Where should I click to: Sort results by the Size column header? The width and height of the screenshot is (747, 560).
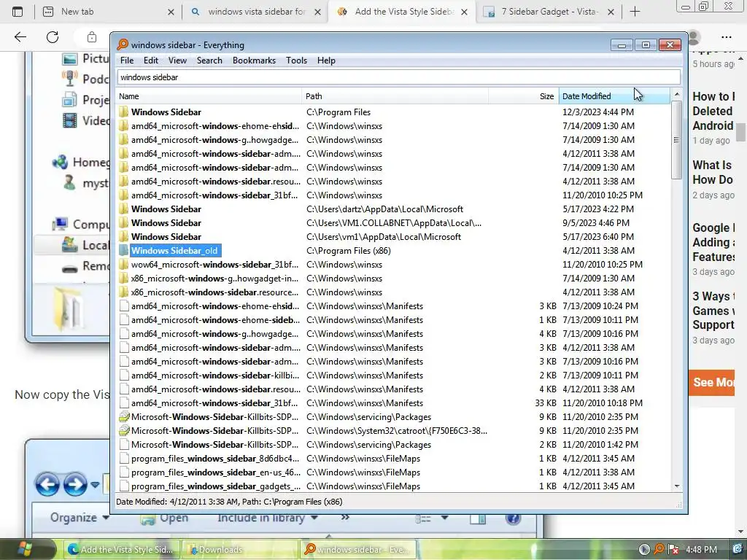tap(524, 96)
